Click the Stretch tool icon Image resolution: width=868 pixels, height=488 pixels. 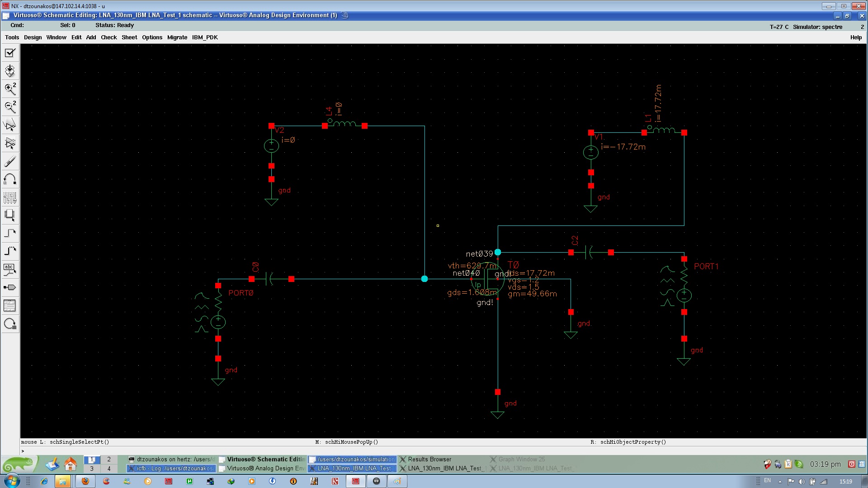pos(10,125)
